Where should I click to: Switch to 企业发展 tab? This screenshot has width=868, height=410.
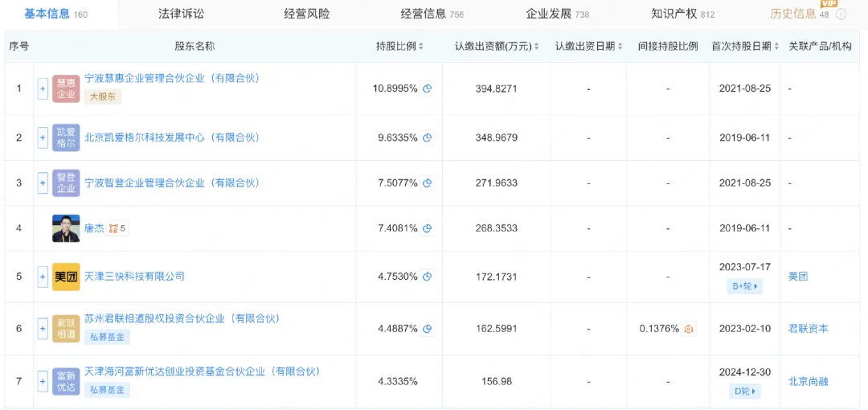(x=558, y=14)
